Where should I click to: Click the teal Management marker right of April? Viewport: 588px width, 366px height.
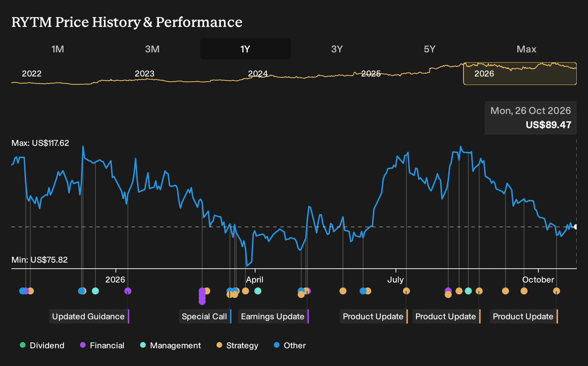pyautogui.click(x=258, y=291)
